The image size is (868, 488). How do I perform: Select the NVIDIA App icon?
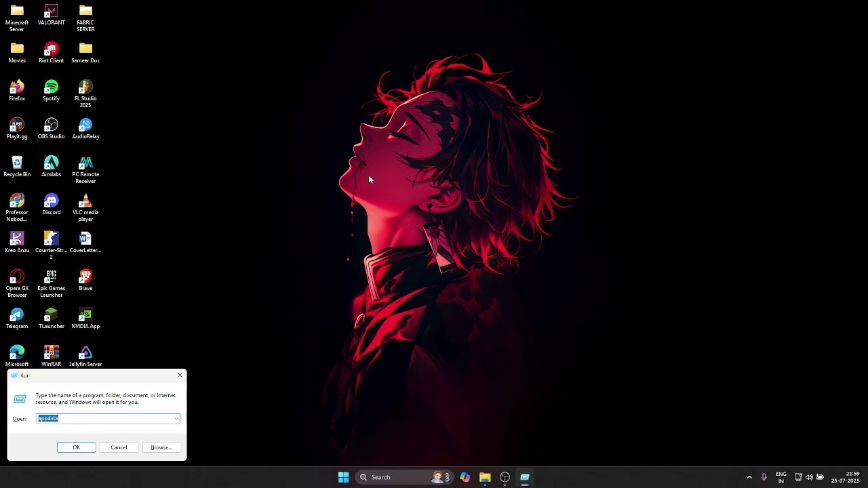85,318
